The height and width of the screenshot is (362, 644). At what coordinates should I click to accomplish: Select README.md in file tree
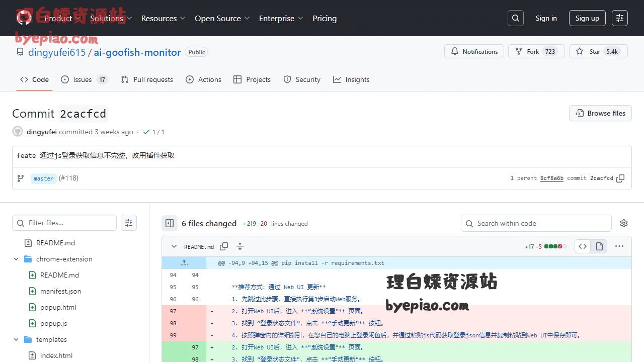(55, 243)
